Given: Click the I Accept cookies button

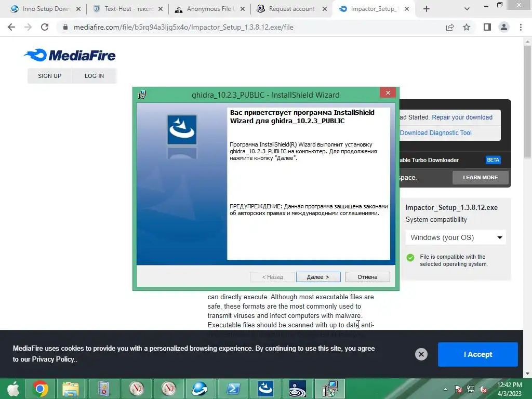Looking at the screenshot, I should (x=478, y=354).
